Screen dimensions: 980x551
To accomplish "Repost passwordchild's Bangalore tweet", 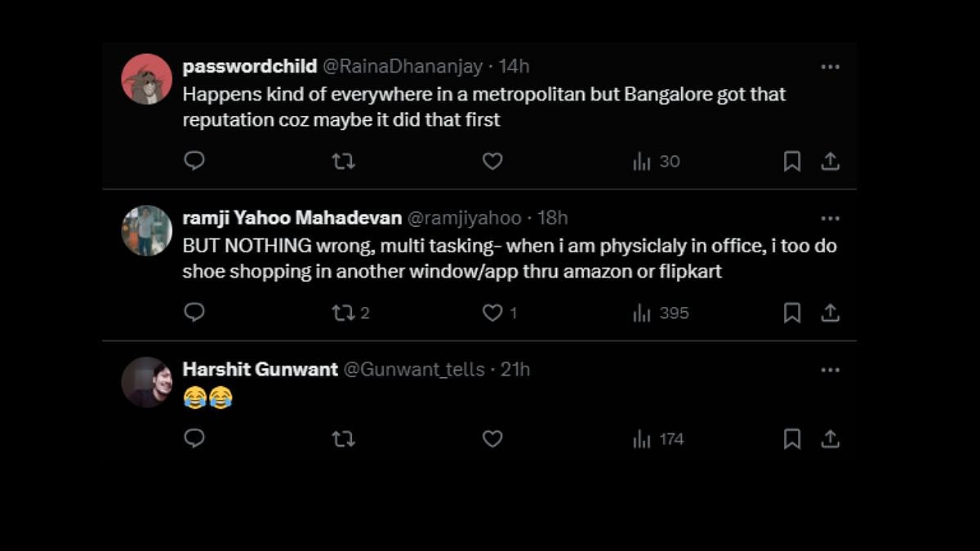I will click(x=344, y=161).
